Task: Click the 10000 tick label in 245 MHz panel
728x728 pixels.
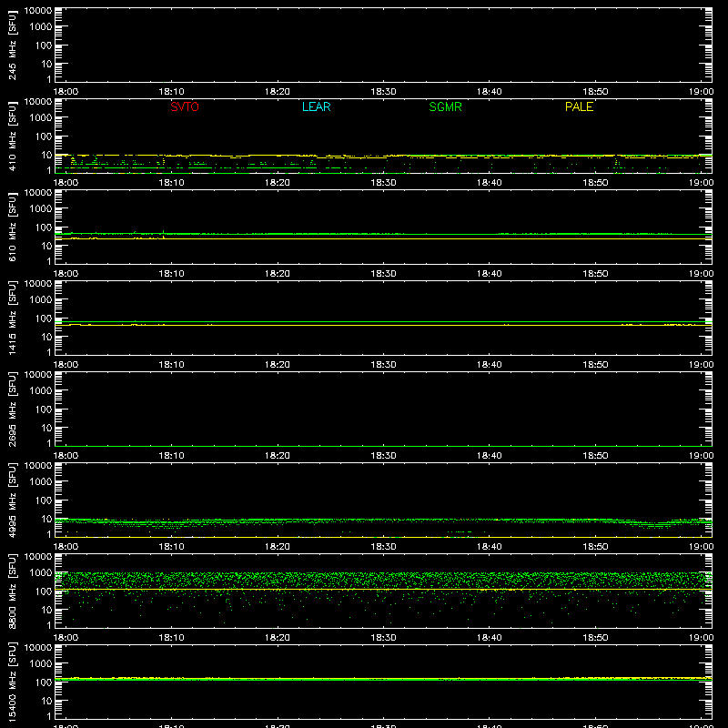Action: click(38, 11)
